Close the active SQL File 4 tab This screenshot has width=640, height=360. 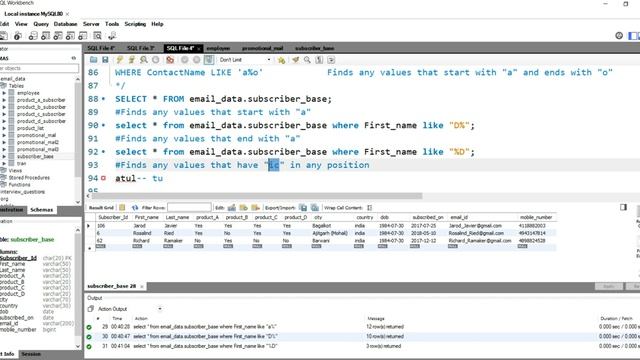click(x=199, y=49)
